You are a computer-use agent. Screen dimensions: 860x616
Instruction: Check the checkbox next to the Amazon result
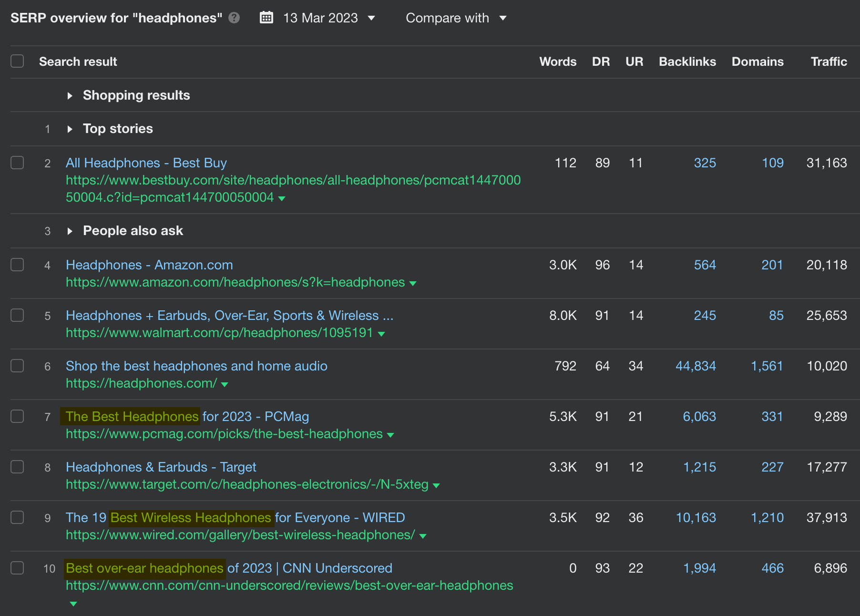coord(17,265)
